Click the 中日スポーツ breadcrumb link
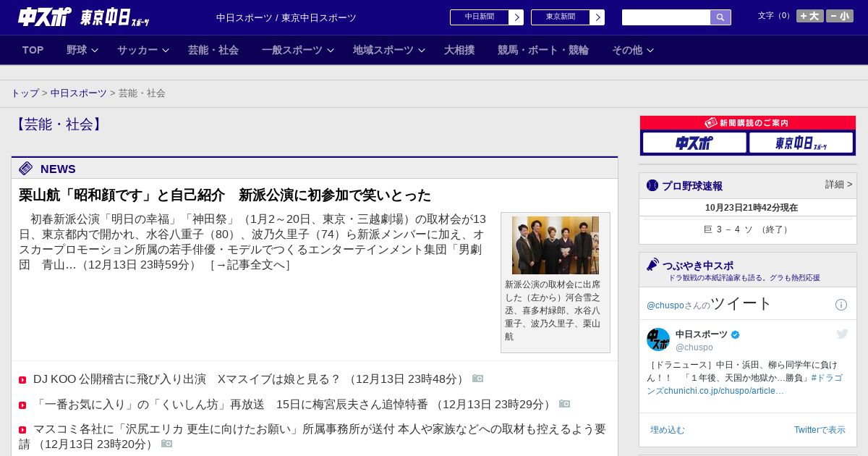Image resolution: width=868 pixels, height=456 pixels. tap(79, 93)
